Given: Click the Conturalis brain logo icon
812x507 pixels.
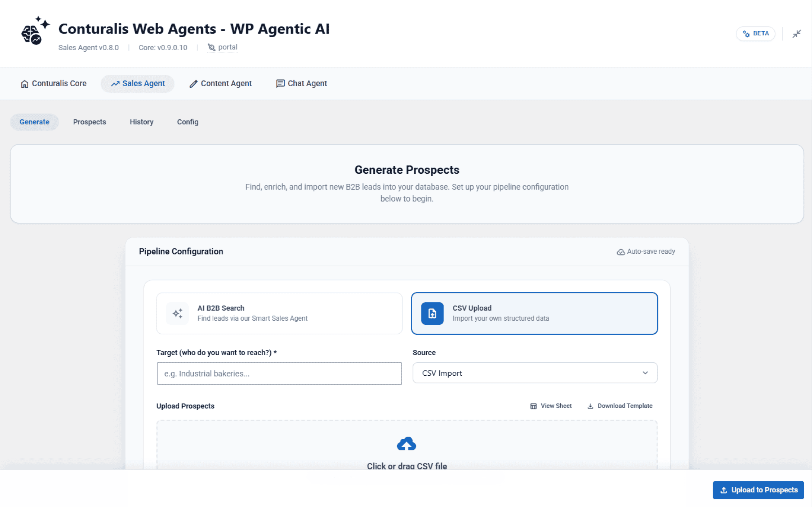Looking at the screenshot, I should click(x=35, y=31).
